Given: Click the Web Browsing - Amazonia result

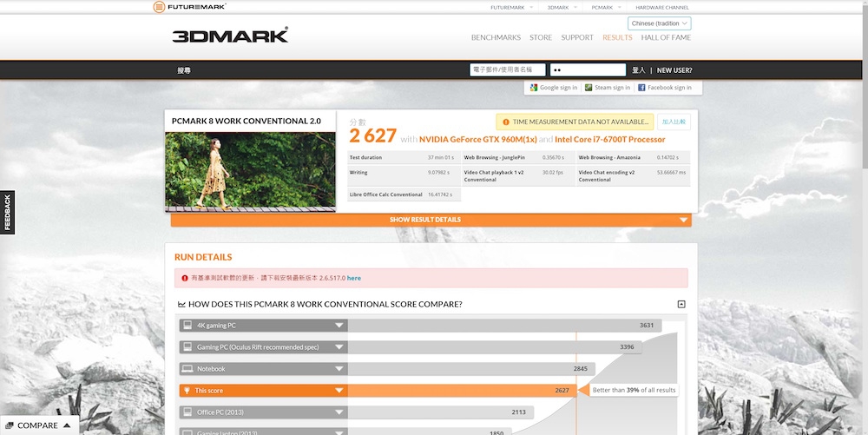Looking at the screenshot, I should (633, 158).
